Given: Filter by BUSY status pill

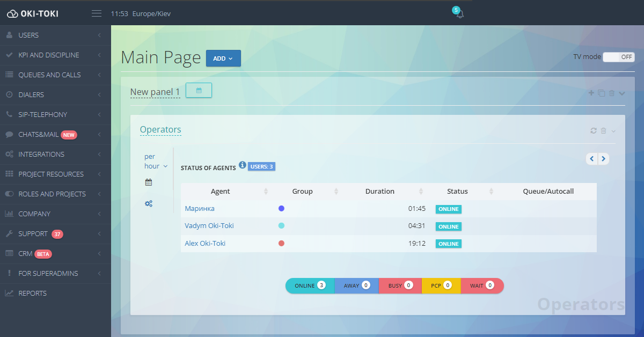Looking at the screenshot, I should pyautogui.click(x=400, y=285).
